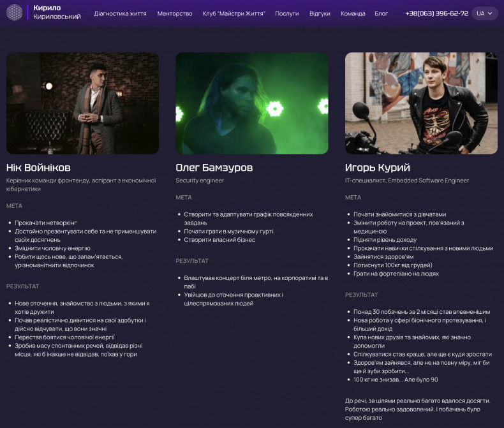
Task: Open Олег Бамзуров's green-lit photo
Action: click(252, 103)
